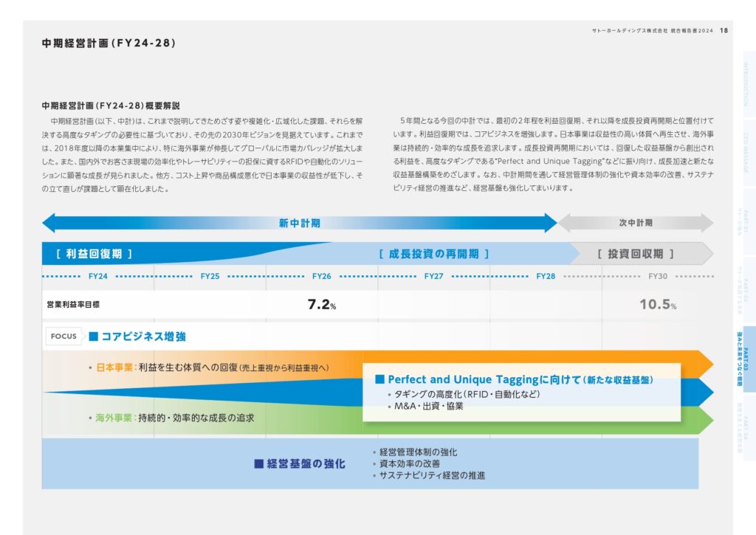Image resolution: width=756 pixels, height=535 pixels.
Task: Click the FY28 timeline label
Action: (x=546, y=276)
